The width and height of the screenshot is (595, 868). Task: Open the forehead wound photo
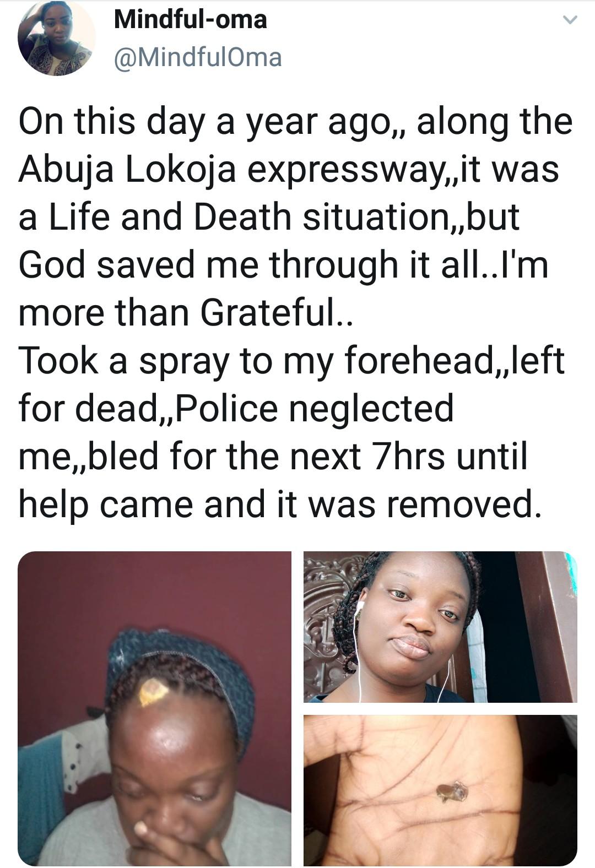click(154, 708)
